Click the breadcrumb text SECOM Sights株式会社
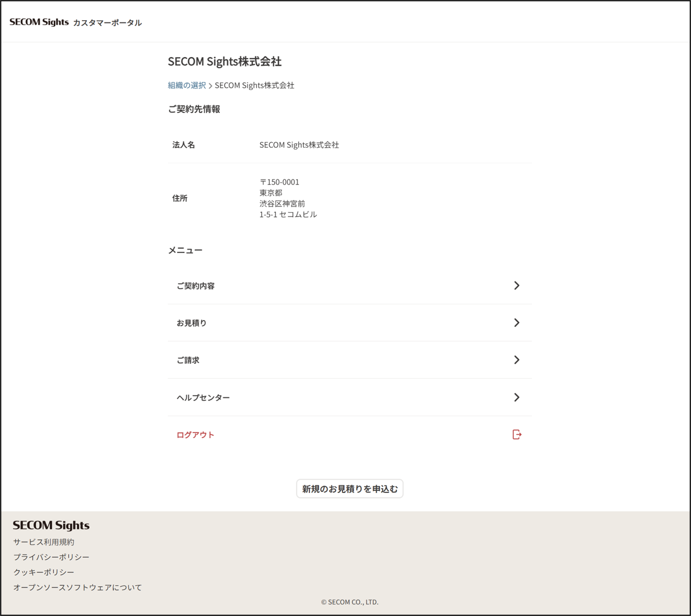The height and width of the screenshot is (616, 691). [255, 86]
